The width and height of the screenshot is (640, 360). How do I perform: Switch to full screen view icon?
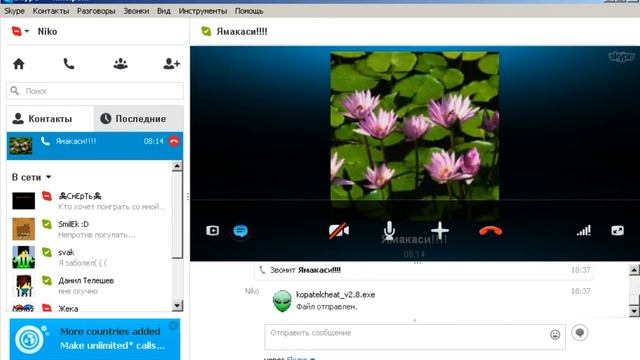(618, 231)
